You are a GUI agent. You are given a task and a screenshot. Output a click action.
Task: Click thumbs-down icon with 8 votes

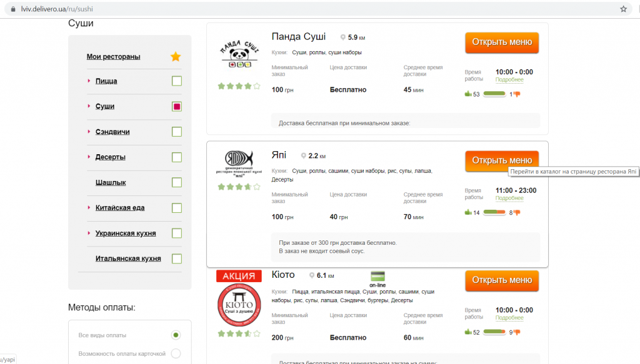517,212
